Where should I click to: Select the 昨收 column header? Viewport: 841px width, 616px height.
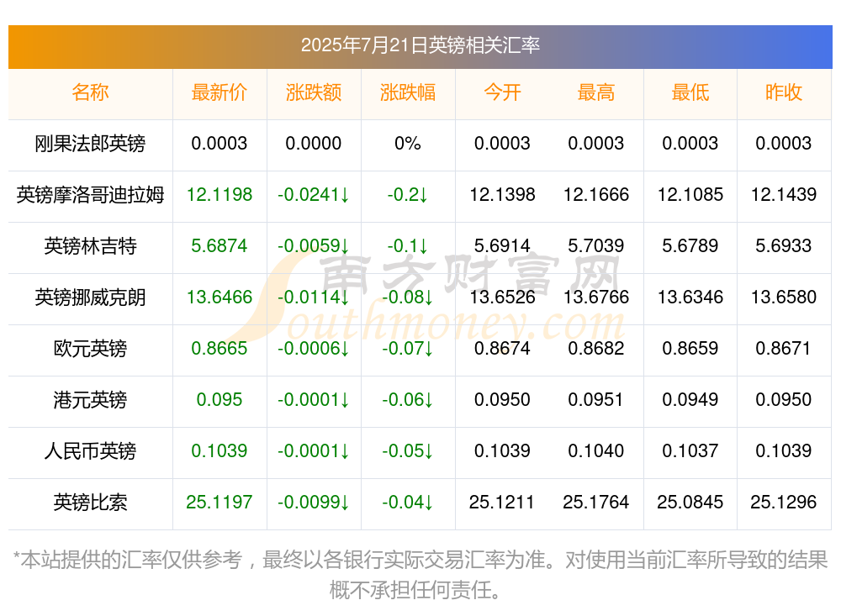pyautogui.click(x=784, y=92)
